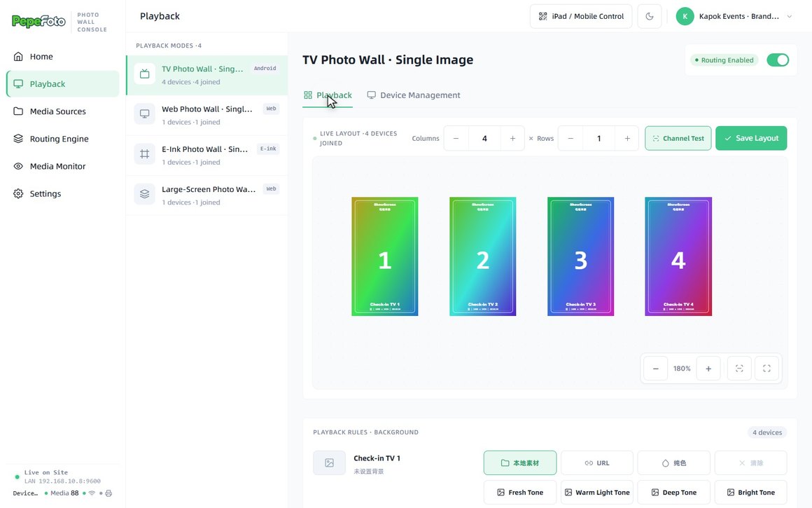
Task: Go to Media Sources in the sidebar
Action: [x=63, y=111]
